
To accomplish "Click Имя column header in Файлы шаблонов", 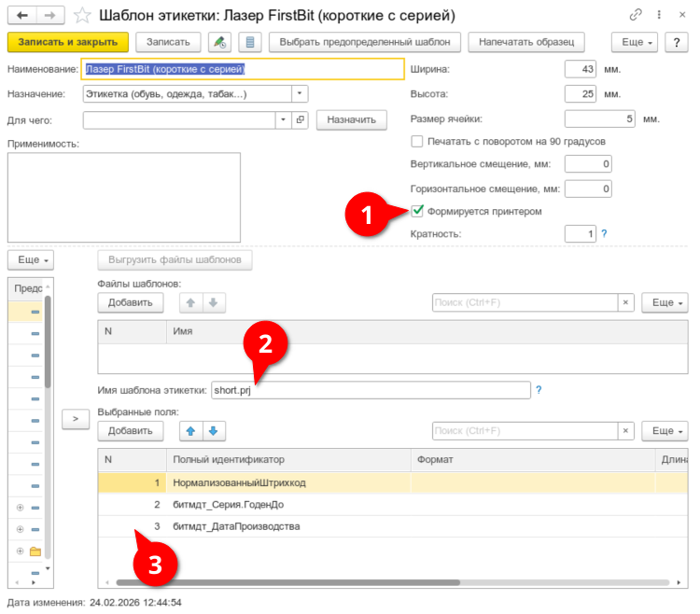I will click(x=427, y=331).
